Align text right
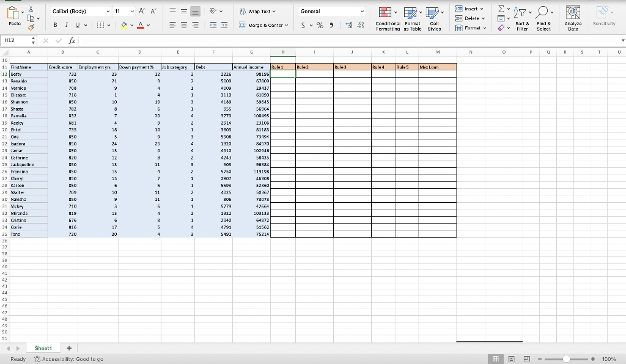626x364 pixels. coord(195,25)
